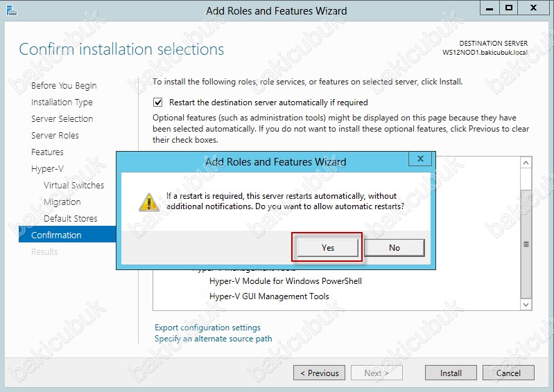Open Export configuration settings link
This screenshot has height=392, width=554.
click(x=207, y=328)
